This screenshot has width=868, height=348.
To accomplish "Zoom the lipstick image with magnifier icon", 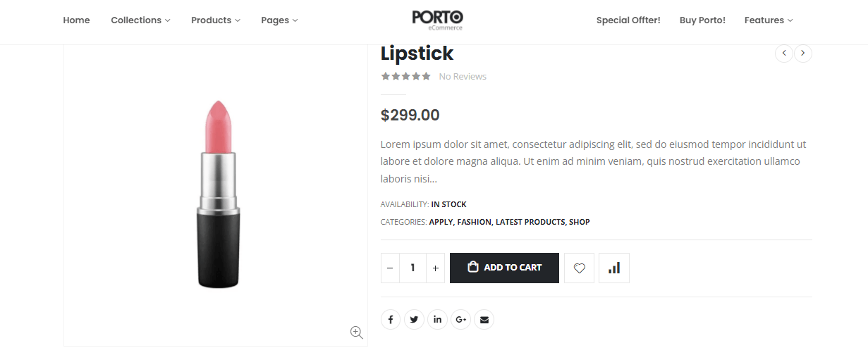I will (x=356, y=333).
